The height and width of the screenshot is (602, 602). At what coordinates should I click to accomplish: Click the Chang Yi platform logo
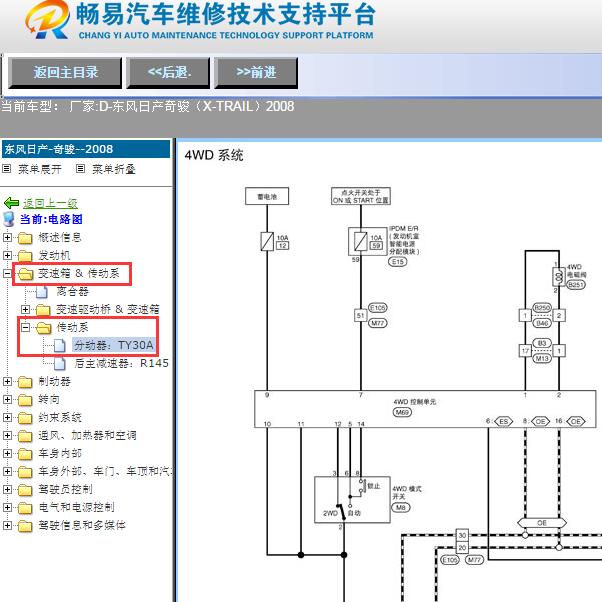pyautogui.click(x=47, y=20)
